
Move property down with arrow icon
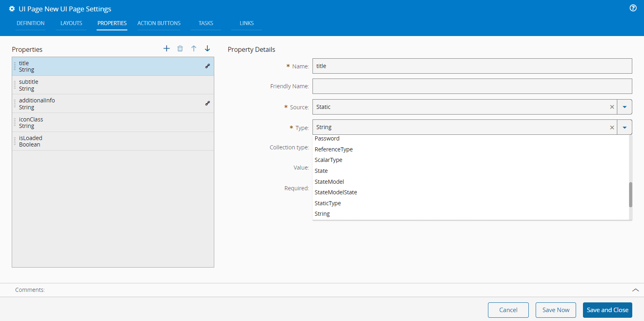[207, 49]
